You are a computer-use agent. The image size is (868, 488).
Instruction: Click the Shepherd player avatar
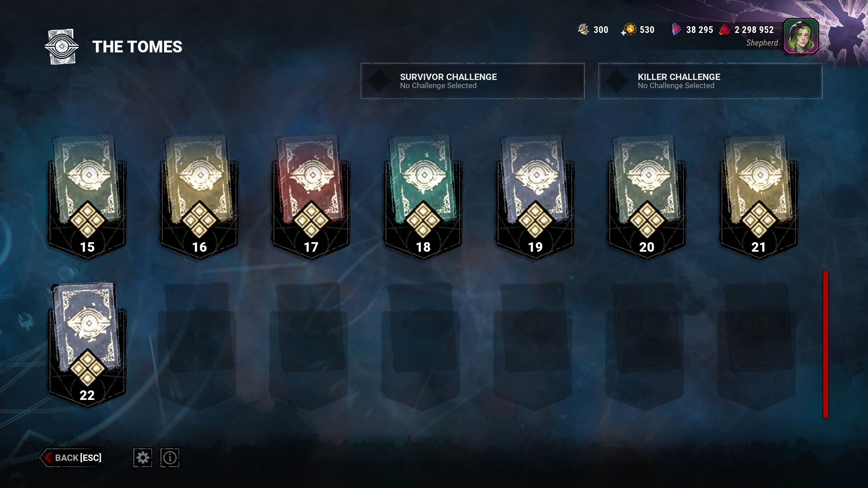click(801, 36)
